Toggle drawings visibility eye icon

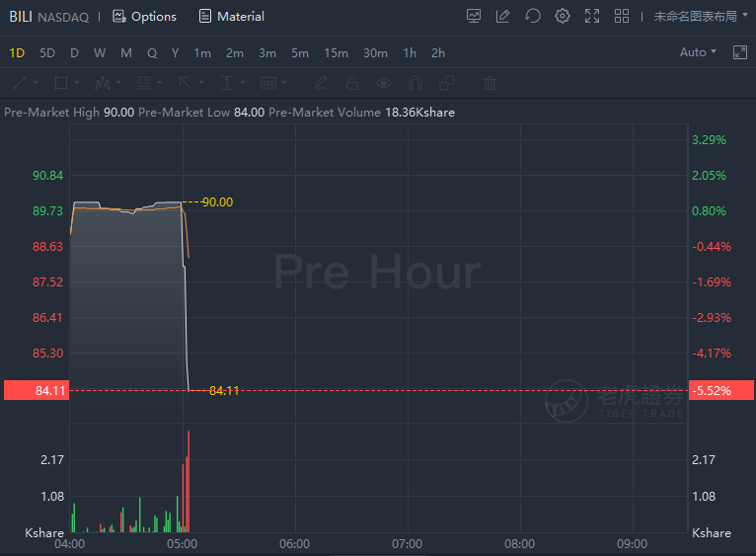[x=384, y=83]
